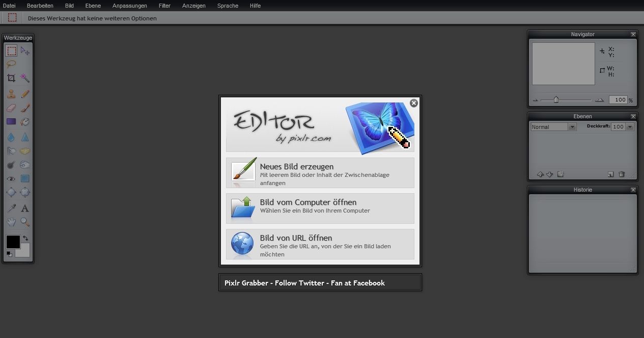Viewport: 644px width, 338px height.
Task: Open the Anpassungen menu
Action: tap(130, 6)
